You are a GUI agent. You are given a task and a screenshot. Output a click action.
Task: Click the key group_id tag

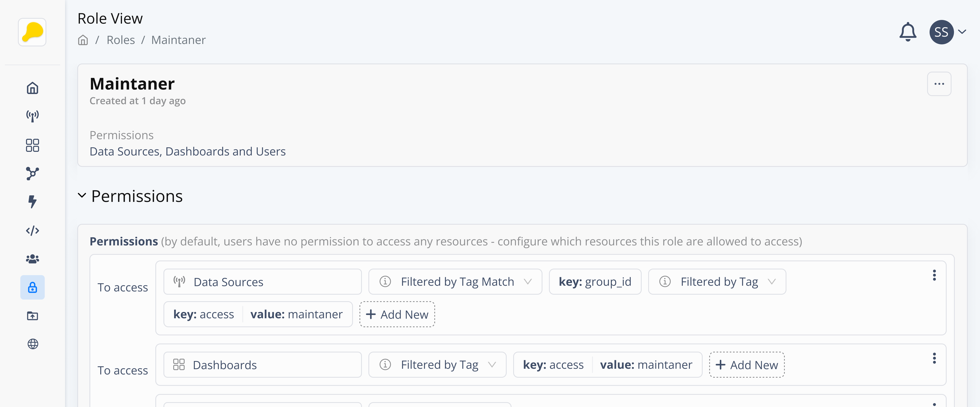pyautogui.click(x=595, y=282)
